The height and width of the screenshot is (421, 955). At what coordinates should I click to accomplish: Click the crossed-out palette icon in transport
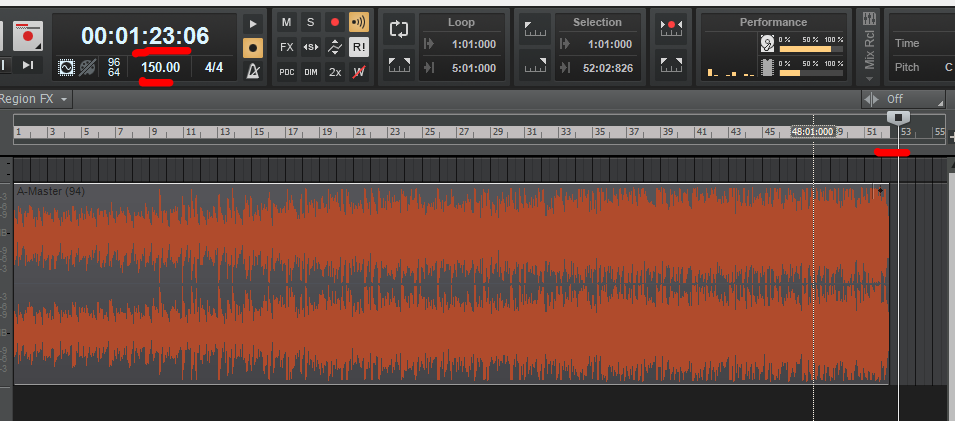point(88,67)
